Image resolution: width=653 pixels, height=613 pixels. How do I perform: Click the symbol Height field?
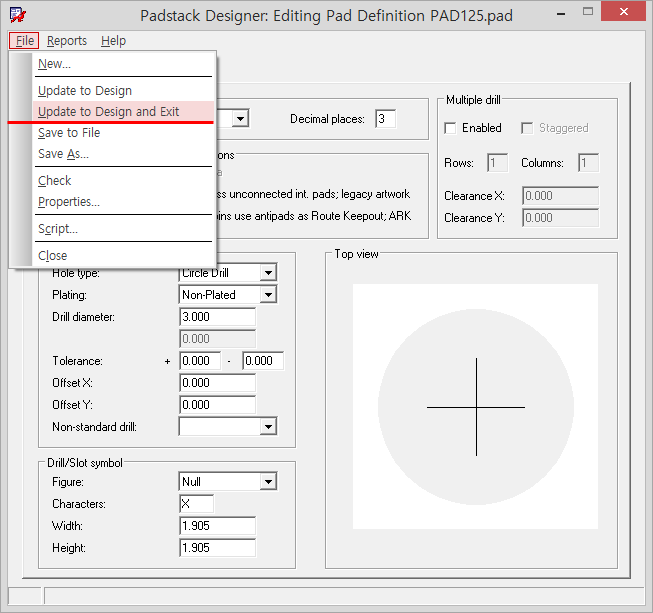point(217,548)
